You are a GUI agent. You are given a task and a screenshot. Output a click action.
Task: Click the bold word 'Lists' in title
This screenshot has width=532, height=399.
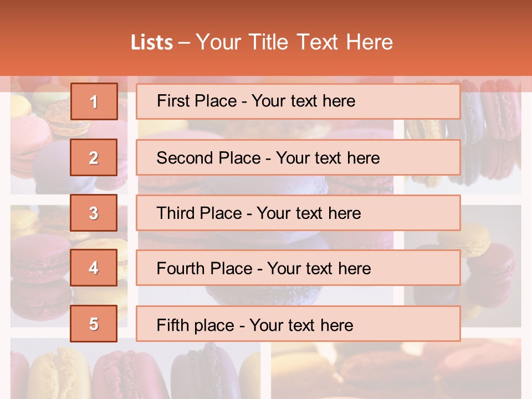tap(152, 43)
